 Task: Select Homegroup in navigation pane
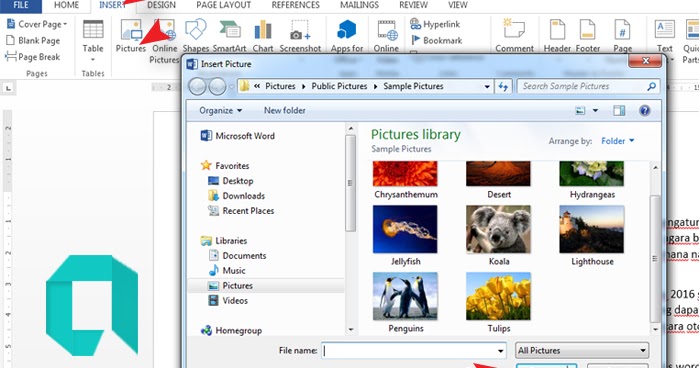(231, 330)
